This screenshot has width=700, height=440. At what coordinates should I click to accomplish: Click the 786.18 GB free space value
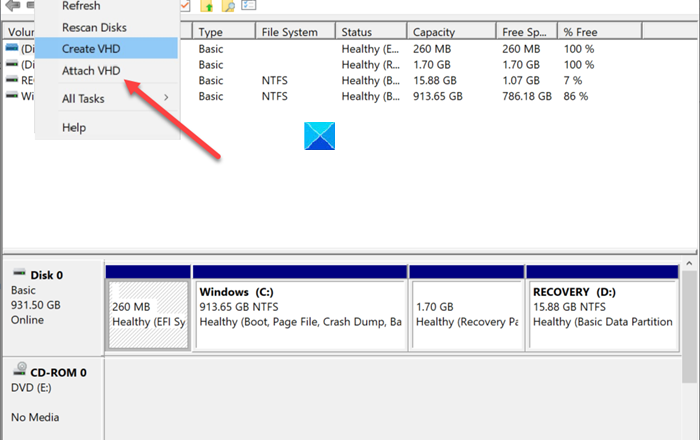tap(527, 96)
